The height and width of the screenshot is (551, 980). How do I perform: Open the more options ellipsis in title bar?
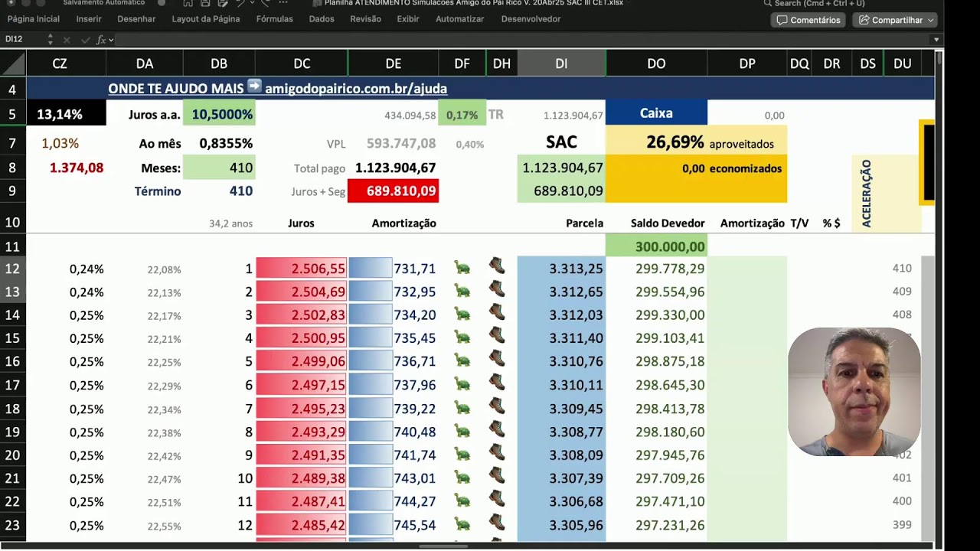pos(284,3)
